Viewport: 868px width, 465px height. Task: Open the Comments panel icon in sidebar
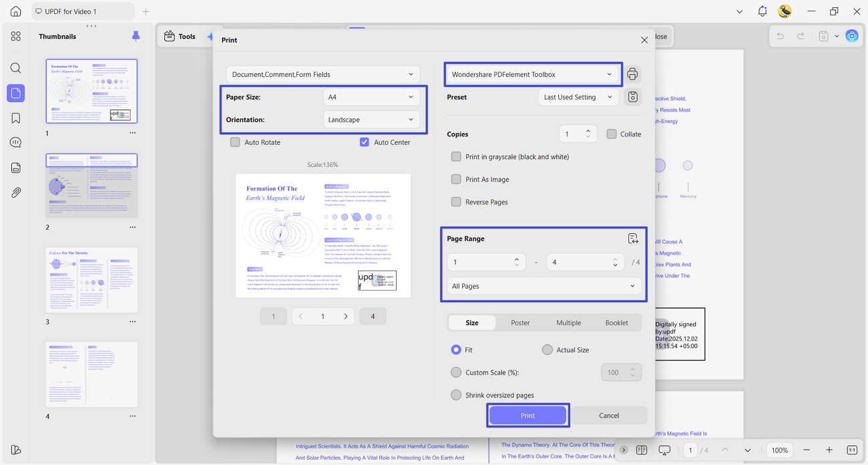[x=15, y=142]
